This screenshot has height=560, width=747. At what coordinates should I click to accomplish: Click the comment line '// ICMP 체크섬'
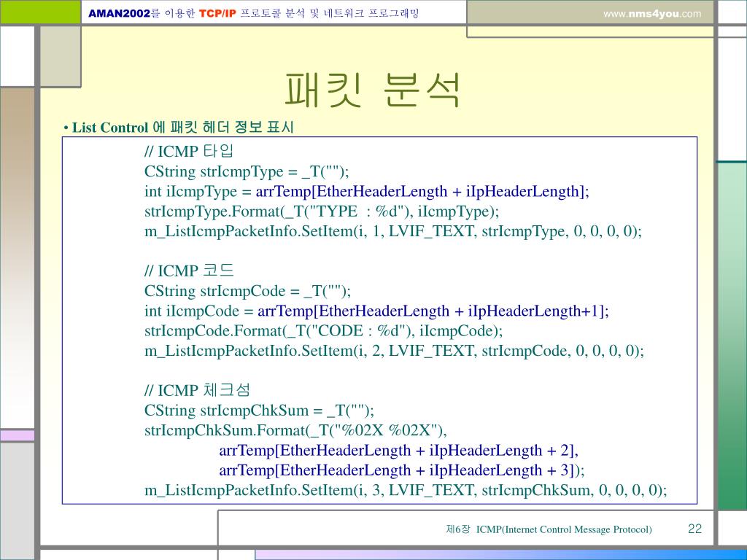click(197, 391)
